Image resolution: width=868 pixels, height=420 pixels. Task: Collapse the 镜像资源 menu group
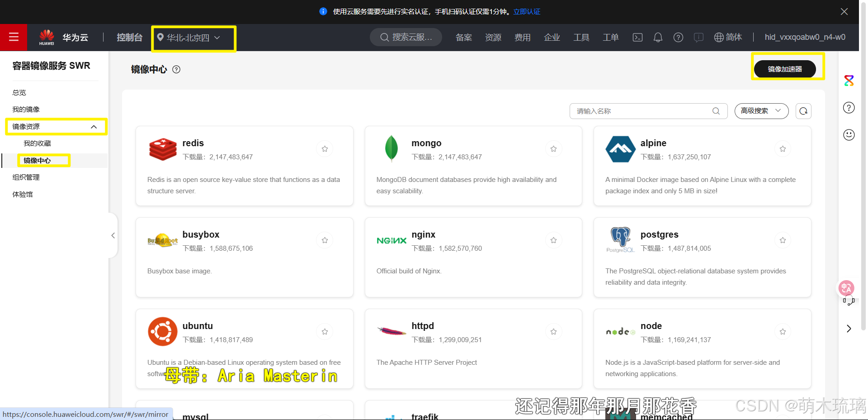(x=94, y=127)
